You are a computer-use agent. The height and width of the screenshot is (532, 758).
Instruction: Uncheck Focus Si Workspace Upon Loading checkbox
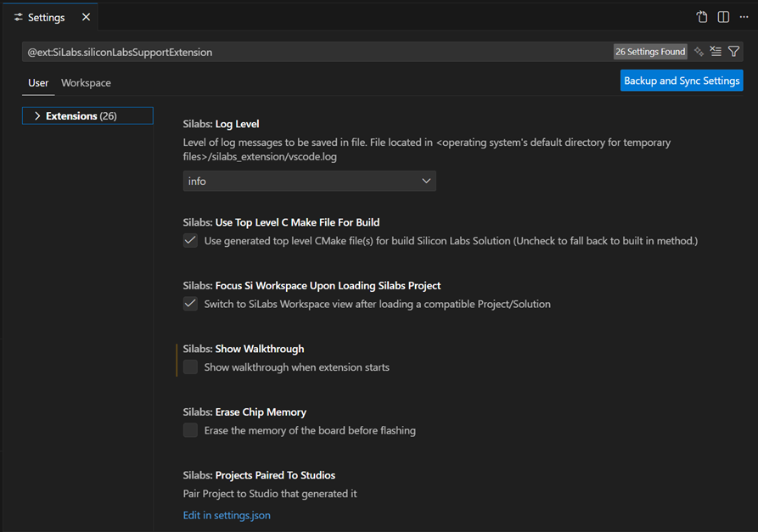[190, 304]
